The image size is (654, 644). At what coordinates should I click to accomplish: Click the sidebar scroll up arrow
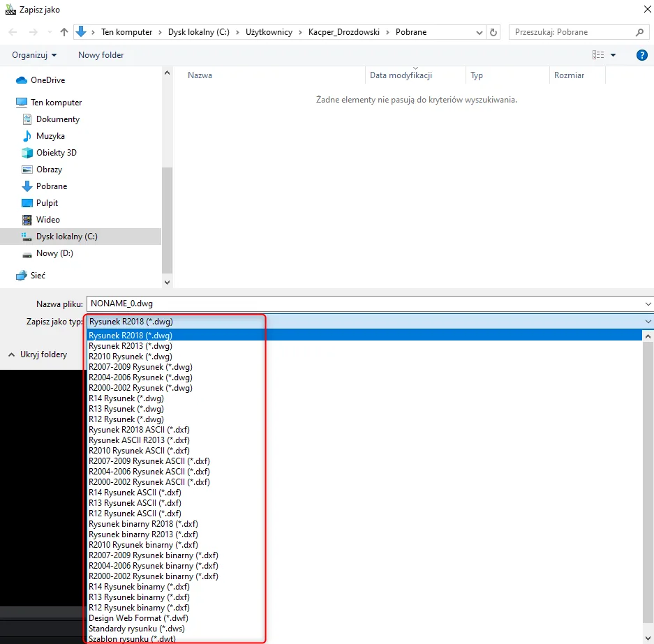tap(167, 73)
